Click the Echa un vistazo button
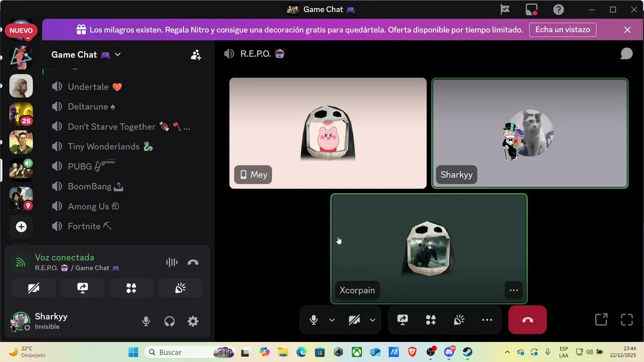 click(562, 30)
